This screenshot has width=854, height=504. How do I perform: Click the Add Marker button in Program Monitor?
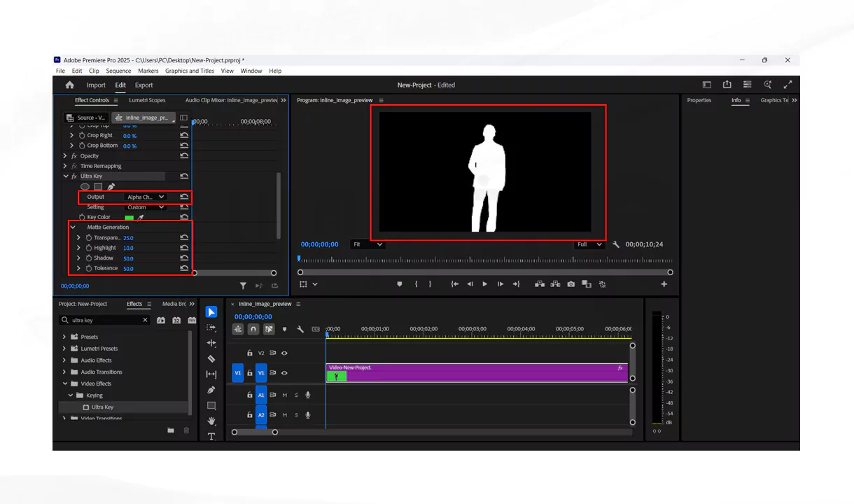pyautogui.click(x=400, y=284)
